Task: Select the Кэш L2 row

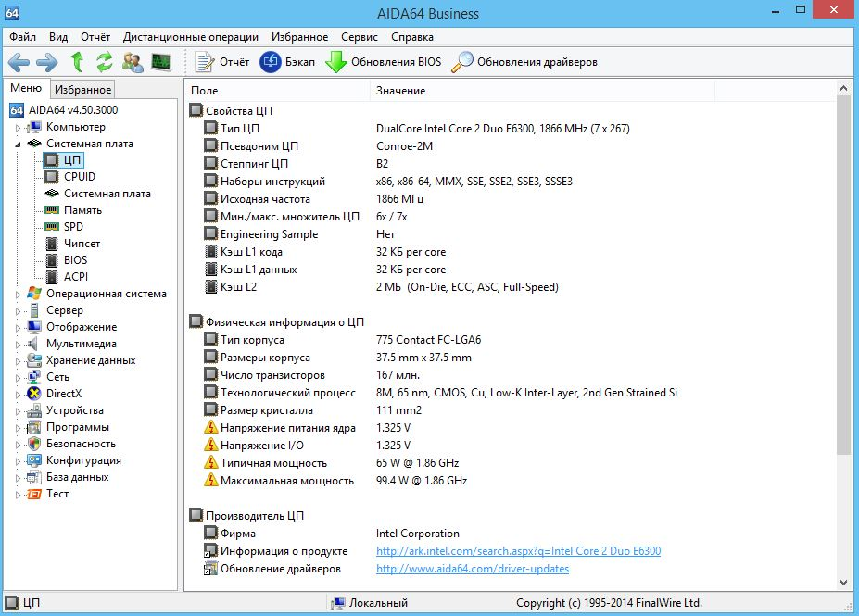Action: pos(381,287)
